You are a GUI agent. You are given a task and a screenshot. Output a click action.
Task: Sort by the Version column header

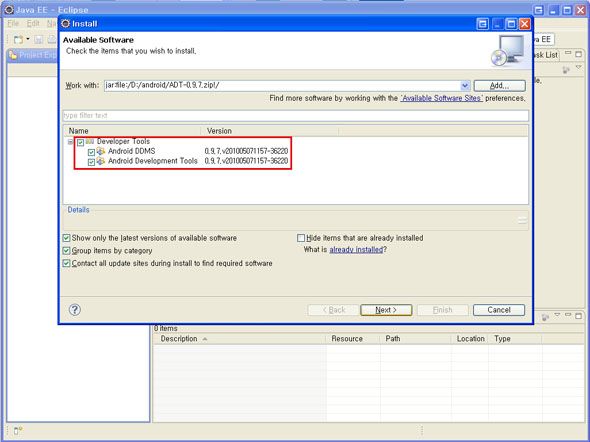(270, 131)
